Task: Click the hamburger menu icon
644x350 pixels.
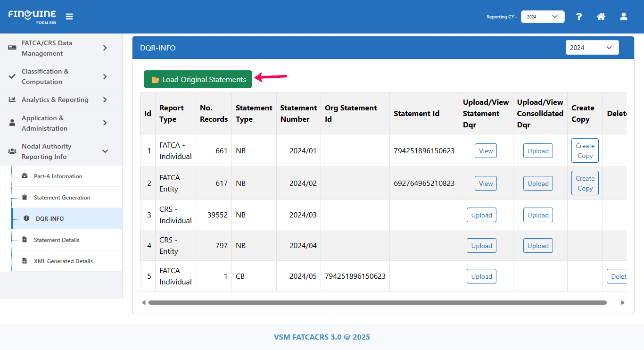Action: 69,17
